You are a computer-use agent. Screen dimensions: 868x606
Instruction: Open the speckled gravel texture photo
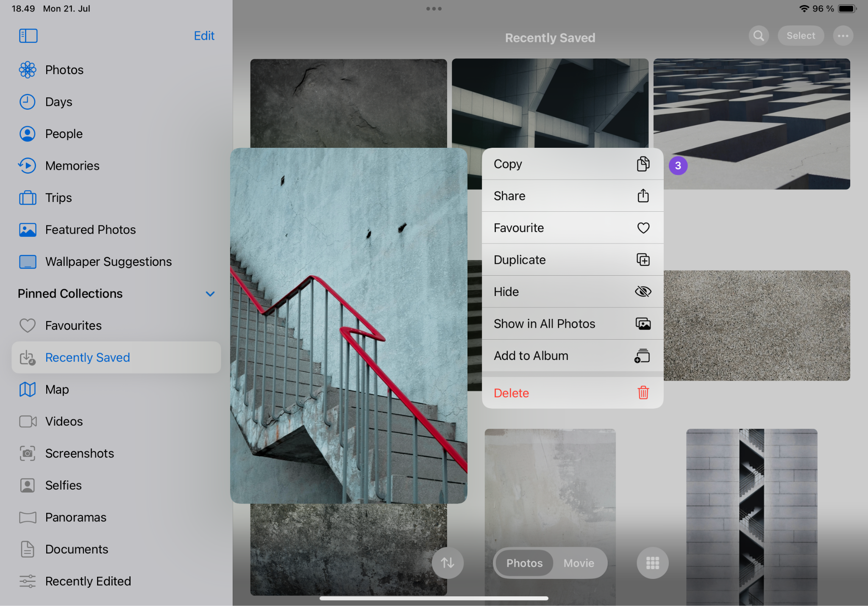point(757,325)
